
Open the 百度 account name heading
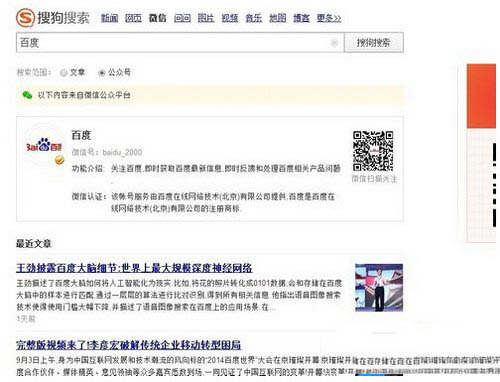81,135
